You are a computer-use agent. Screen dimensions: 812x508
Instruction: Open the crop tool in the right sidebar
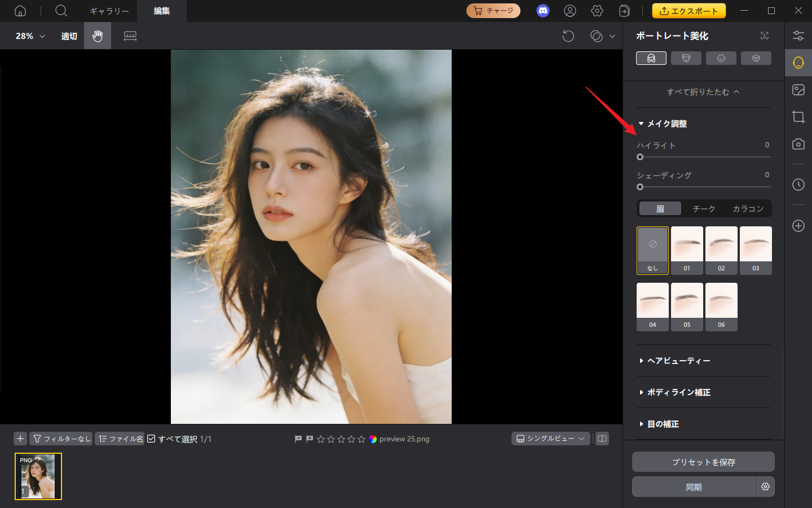[x=798, y=117]
